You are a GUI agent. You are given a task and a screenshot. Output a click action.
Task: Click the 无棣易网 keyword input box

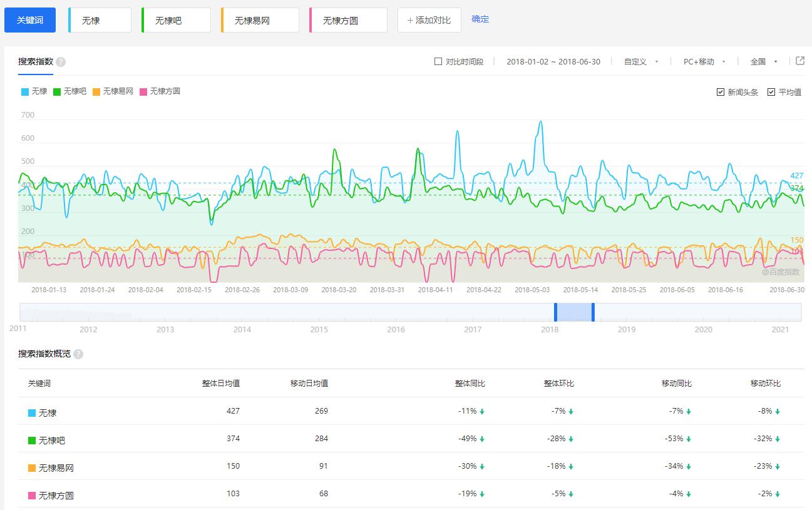tap(260, 20)
